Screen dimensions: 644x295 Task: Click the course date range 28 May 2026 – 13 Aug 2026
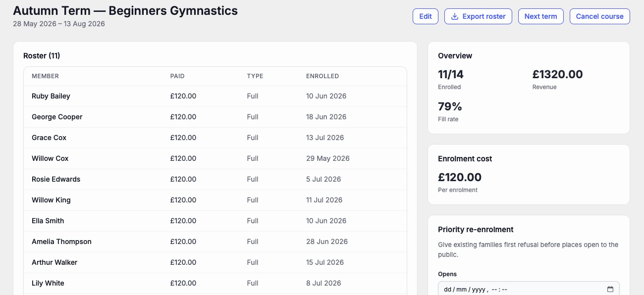[x=59, y=24]
